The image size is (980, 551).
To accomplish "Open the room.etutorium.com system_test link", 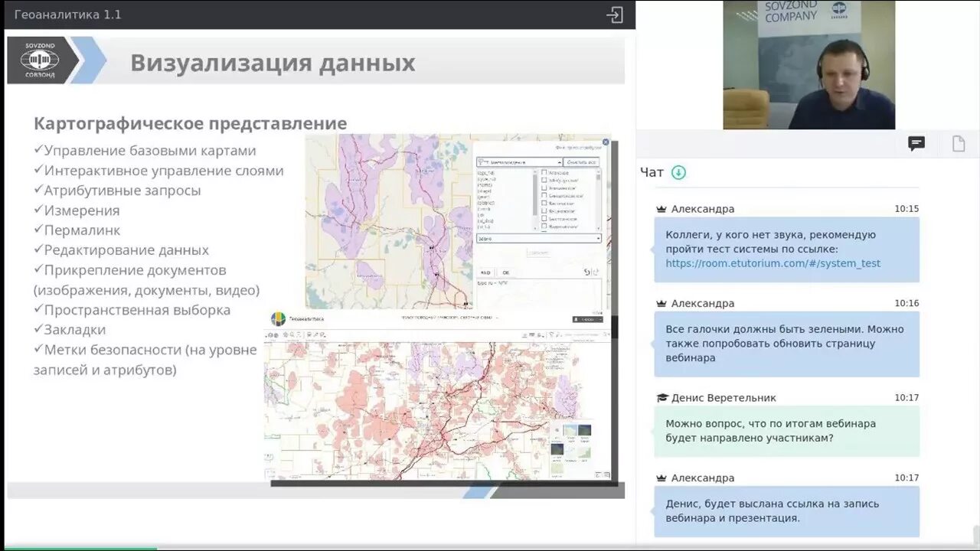I will tap(773, 263).
